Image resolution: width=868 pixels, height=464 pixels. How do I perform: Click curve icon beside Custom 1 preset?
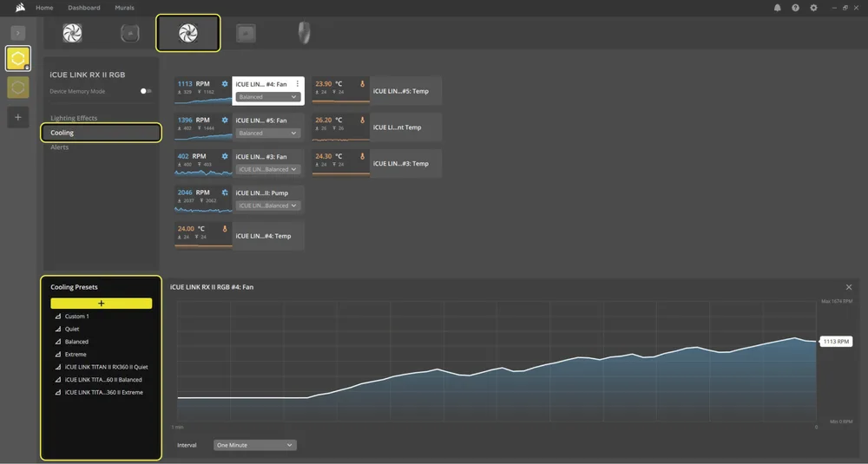(x=57, y=317)
